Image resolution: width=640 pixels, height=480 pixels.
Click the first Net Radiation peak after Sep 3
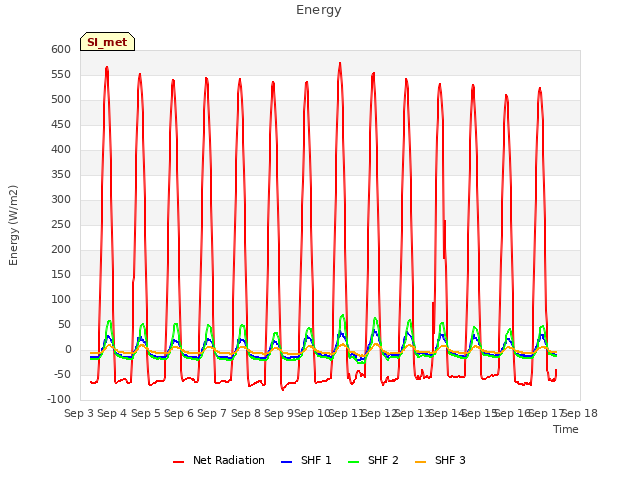(107, 68)
